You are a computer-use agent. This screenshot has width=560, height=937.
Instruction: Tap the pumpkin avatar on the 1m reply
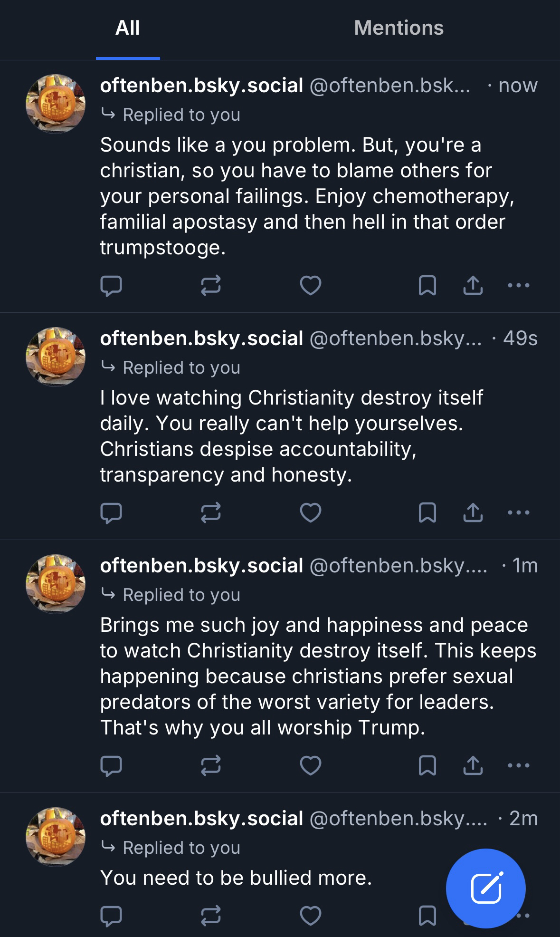56,584
